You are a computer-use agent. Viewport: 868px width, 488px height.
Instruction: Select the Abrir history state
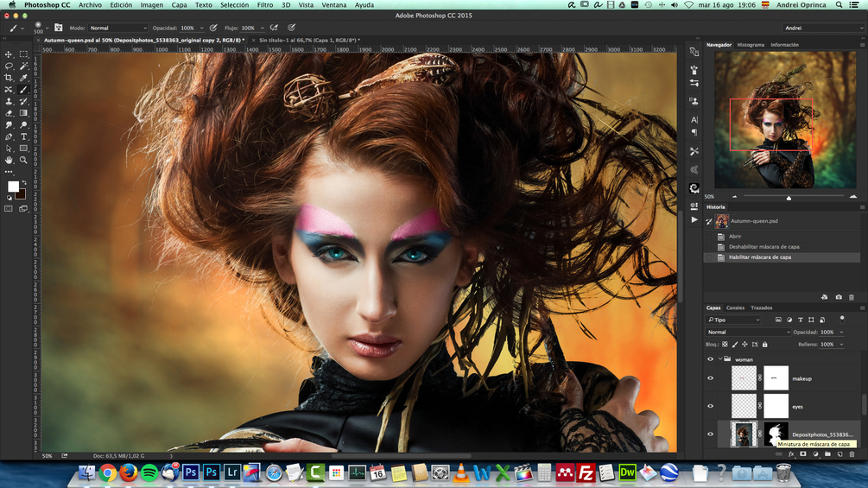tap(735, 237)
